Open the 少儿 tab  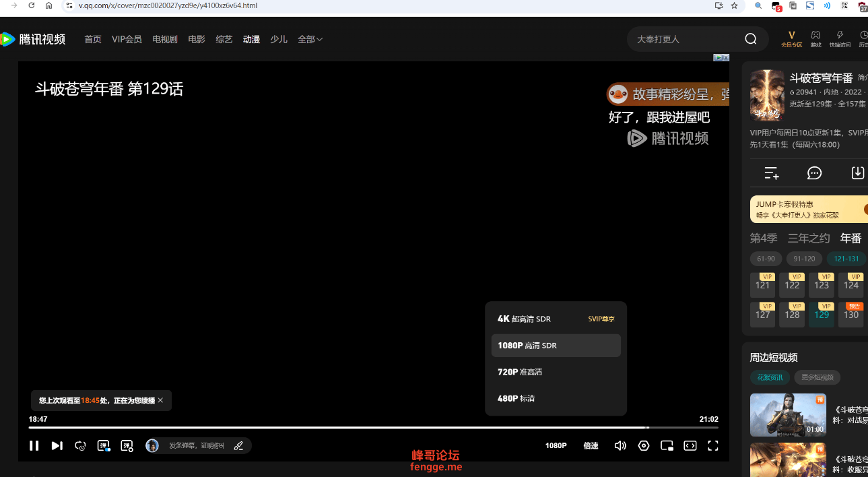click(279, 39)
